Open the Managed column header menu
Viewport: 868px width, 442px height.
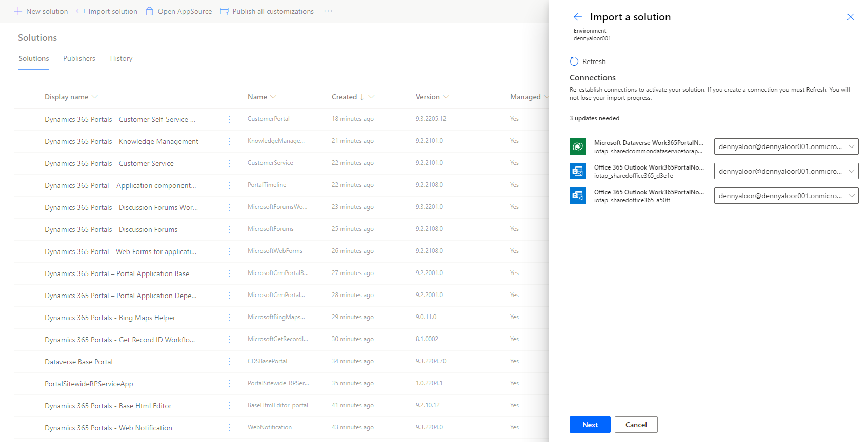coord(547,97)
